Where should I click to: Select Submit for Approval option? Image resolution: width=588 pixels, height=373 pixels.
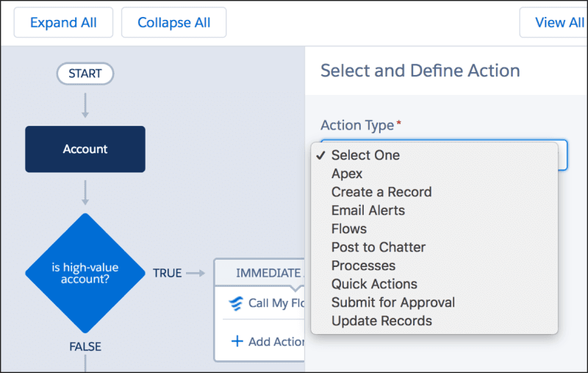coord(392,302)
